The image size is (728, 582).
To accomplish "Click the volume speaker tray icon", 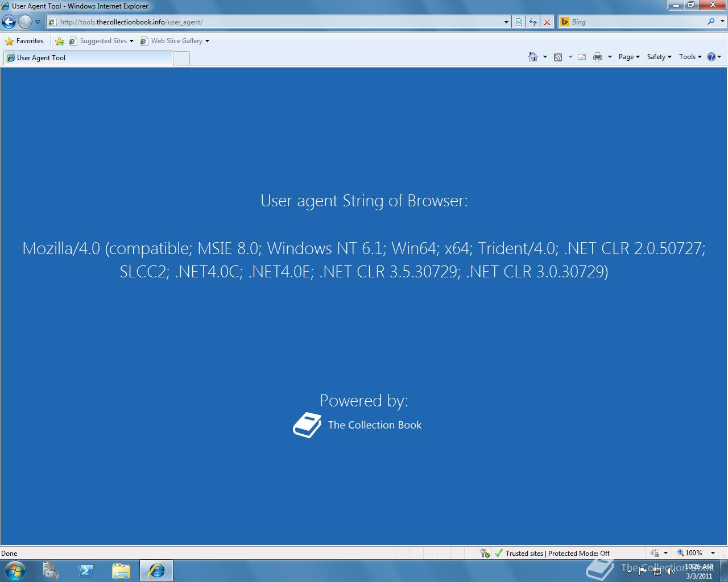I will point(671,571).
